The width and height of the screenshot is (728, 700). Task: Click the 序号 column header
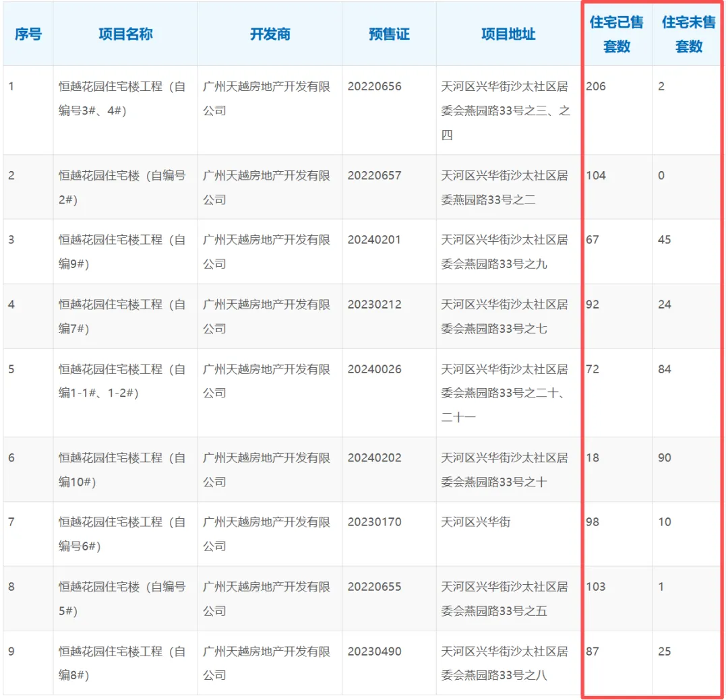coord(28,34)
